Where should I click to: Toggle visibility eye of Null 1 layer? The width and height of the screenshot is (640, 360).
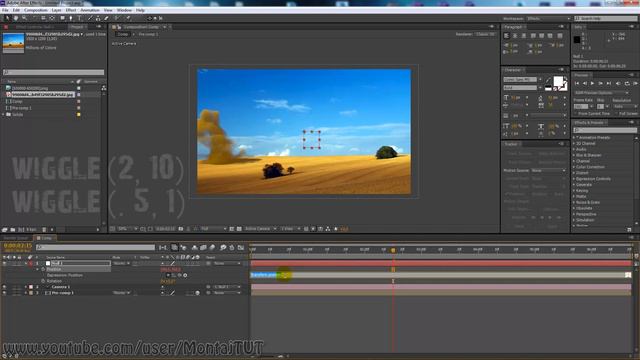tap(4, 264)
